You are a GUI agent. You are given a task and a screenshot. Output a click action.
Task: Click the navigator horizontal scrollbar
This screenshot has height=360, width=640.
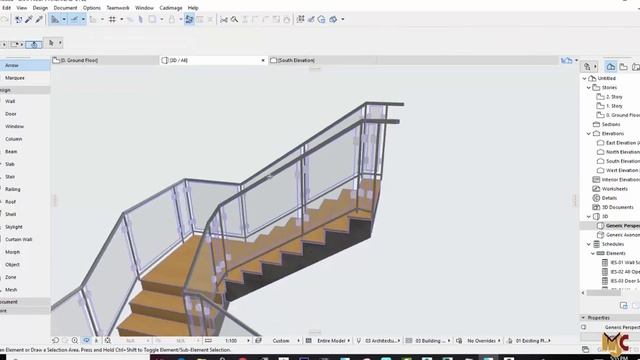603,293
